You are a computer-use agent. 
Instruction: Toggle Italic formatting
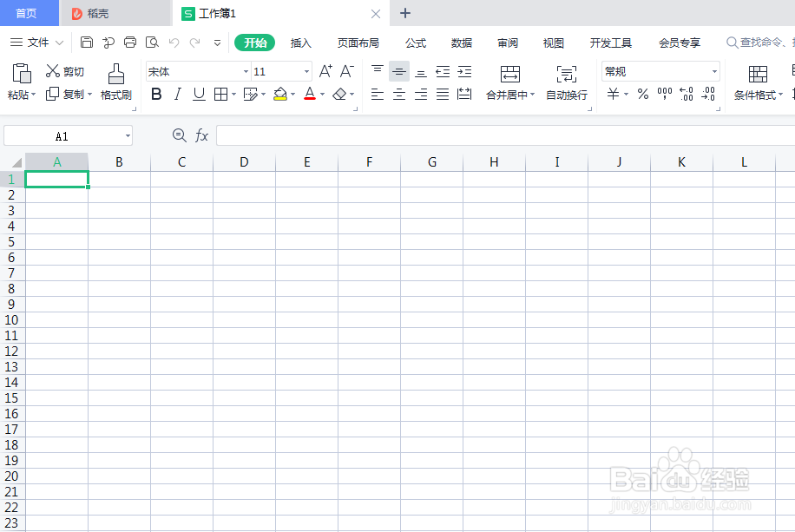(x=177, y=95)
